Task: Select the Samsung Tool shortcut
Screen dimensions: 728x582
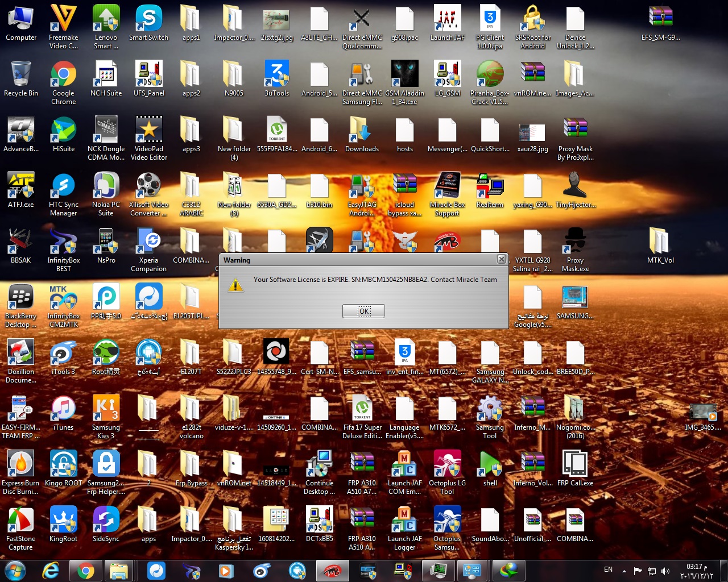Action: pyautogui.click(x=490, y=417)
